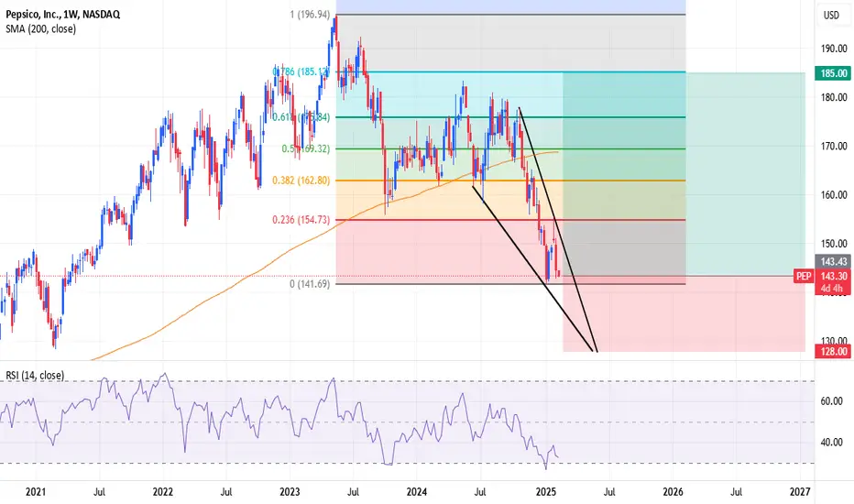The width and height of the screenshot is (854, 504).
Task: Select the Fibonacci 0.382 (162.80) level label
Action: (x=301, y=181)
